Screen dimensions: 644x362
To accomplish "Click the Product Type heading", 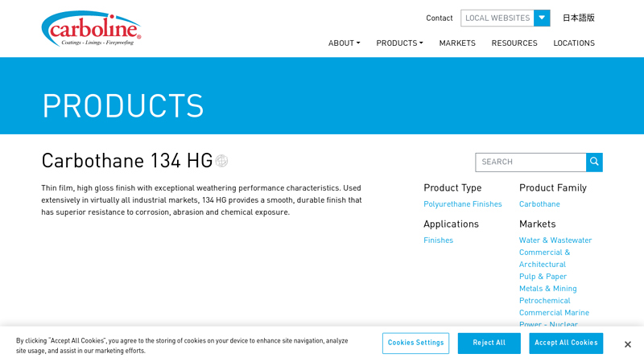I will coord(452,187).
